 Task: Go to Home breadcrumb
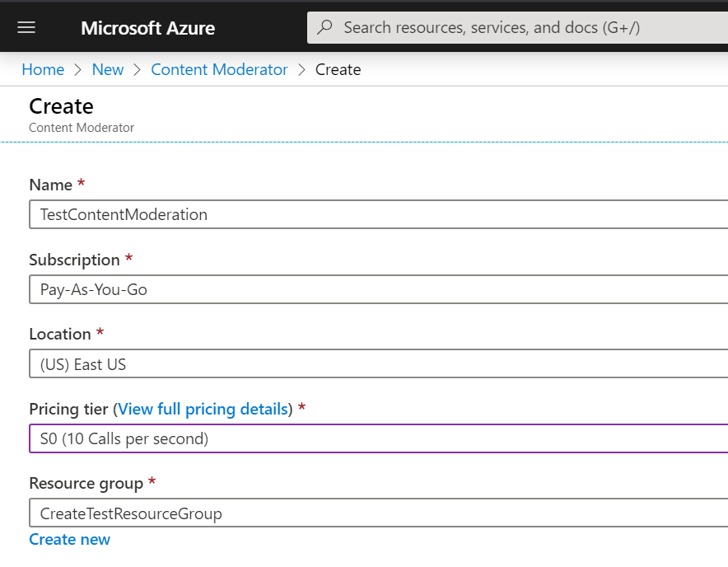click(43, 70)
